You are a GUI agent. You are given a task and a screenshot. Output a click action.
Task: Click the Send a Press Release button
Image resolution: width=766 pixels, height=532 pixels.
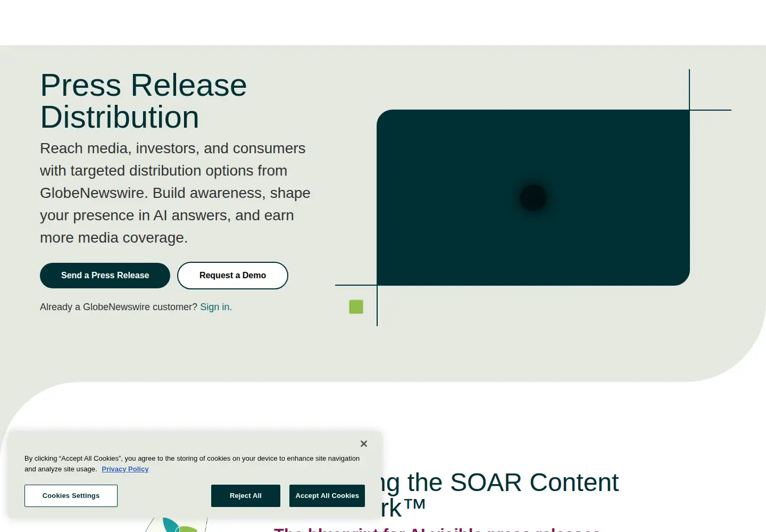tap(105, 276)
